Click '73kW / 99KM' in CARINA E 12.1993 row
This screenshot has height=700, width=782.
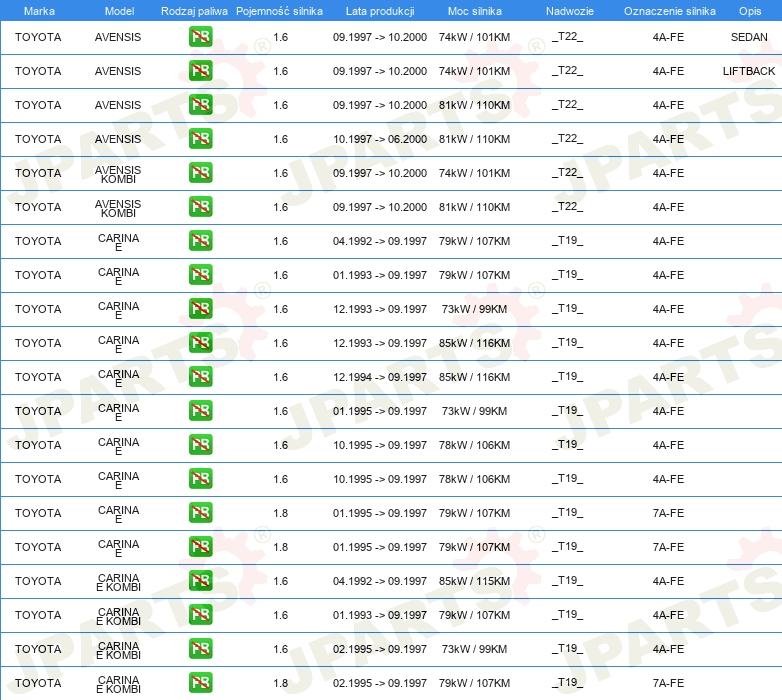pos(474,309)
